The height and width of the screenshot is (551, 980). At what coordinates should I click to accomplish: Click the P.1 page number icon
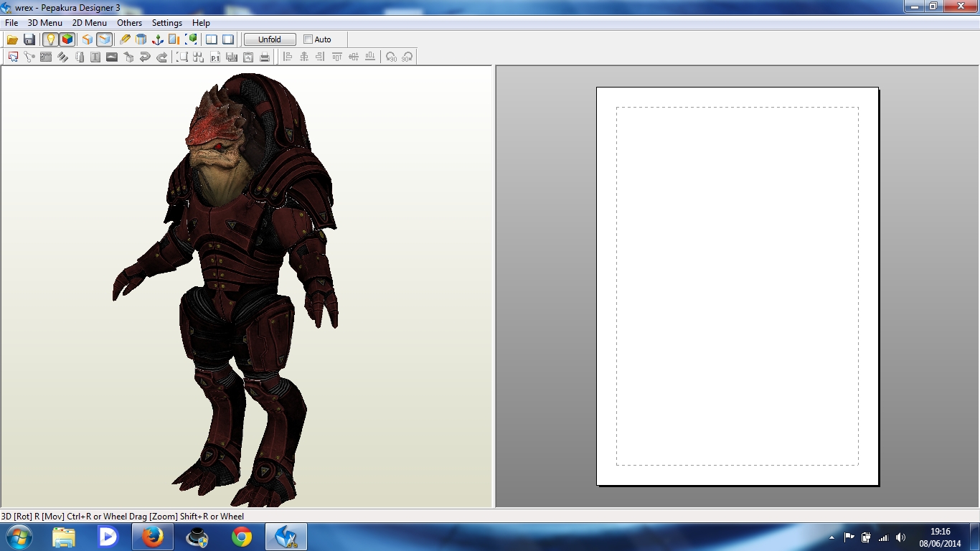pos(215,57)
